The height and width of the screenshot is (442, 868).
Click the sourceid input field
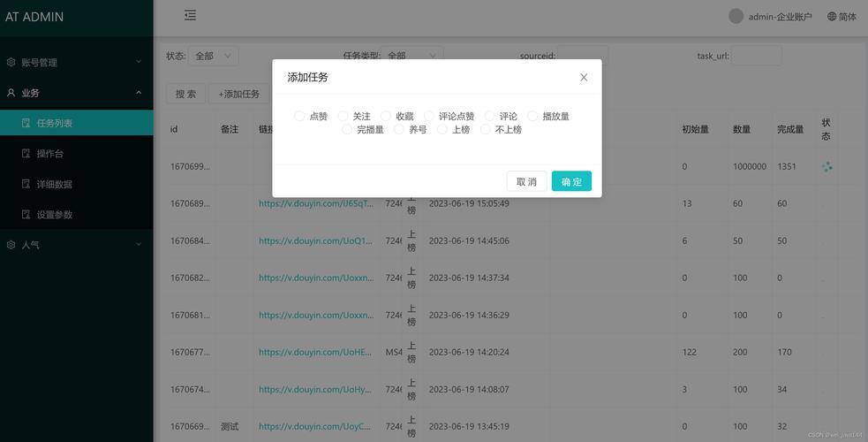[x=583, y=56]
